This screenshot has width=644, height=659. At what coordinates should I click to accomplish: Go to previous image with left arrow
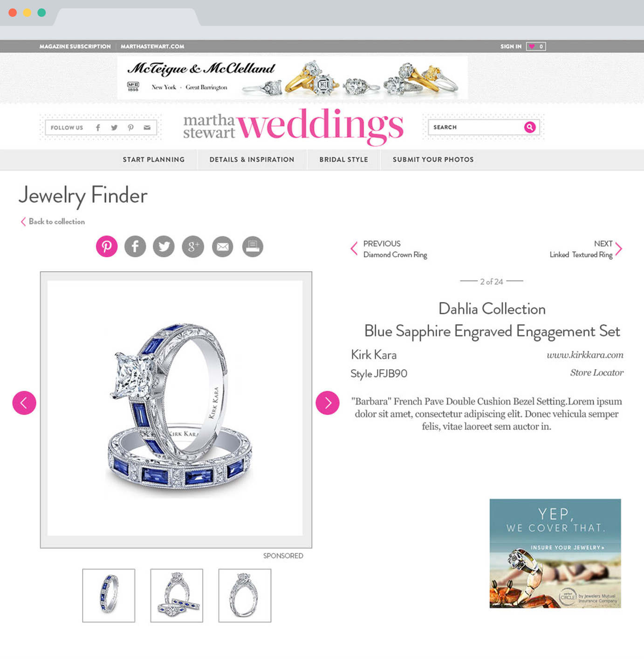(24, 403)
